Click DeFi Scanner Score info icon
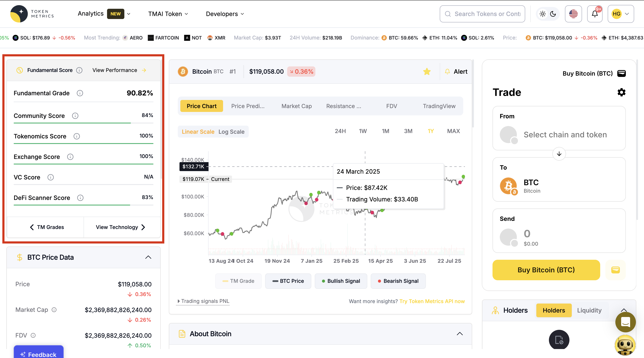The image size is (644, 358). coord(80,198)
